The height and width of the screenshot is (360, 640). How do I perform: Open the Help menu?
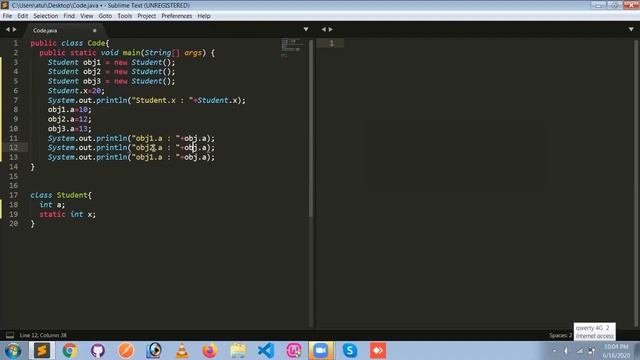tap(204, 16)
